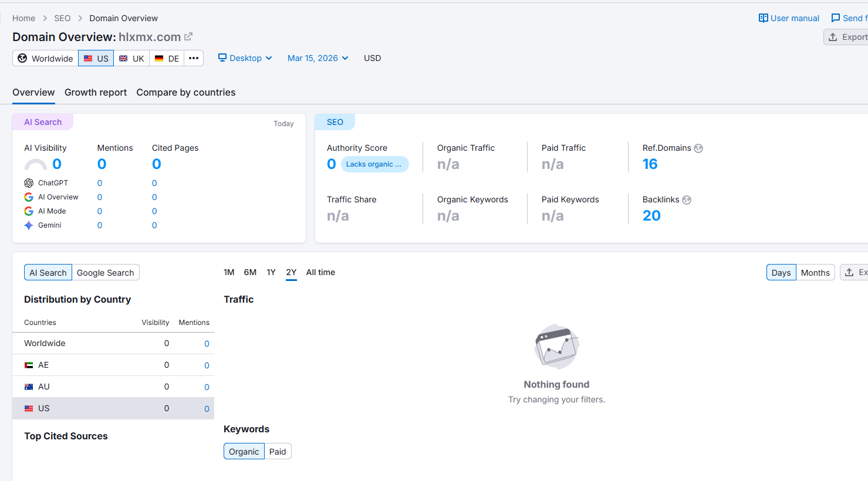Viewport: 868px width, 481px height.
Task: Select Organic keywords toggle
Action: point(244,451)
